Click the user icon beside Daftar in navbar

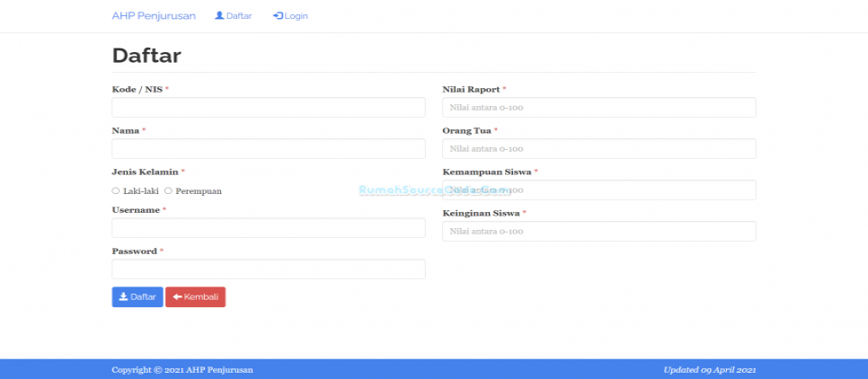tap(219, 16)
